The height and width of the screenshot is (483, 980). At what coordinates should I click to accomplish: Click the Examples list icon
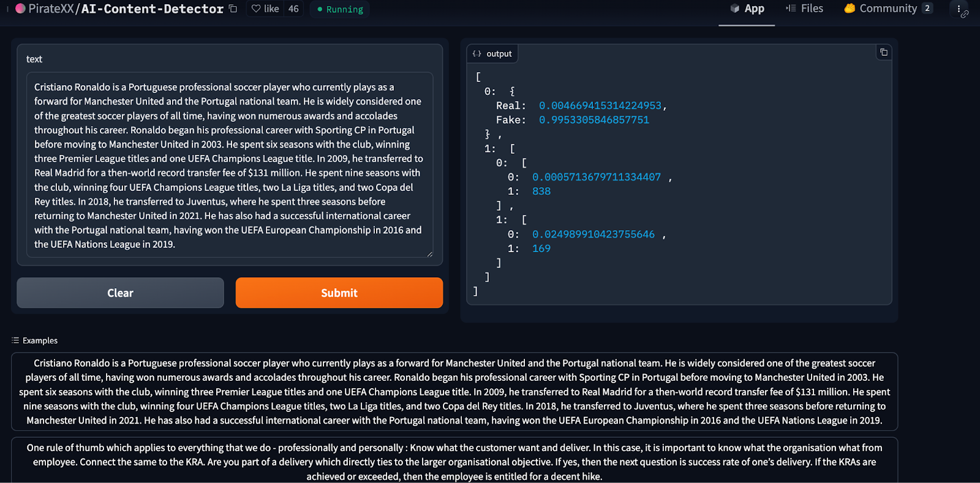[15, 340]
